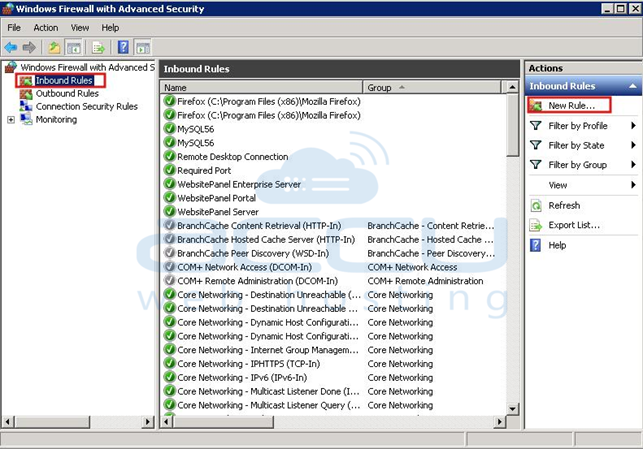Expand the Monitoring node plus box

coord(11,120)
